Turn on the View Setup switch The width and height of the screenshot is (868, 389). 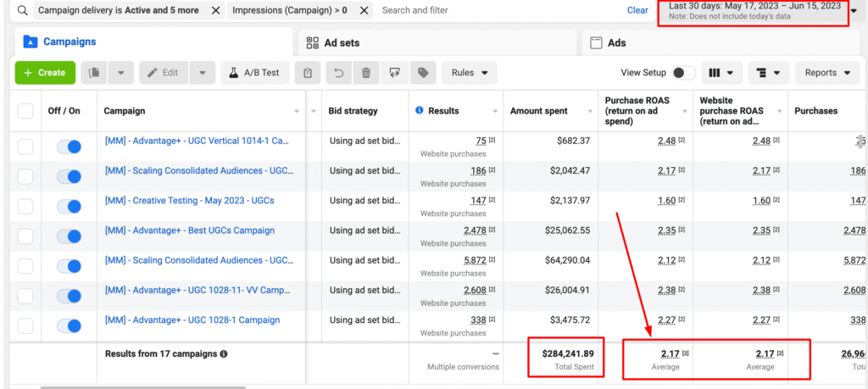[684, 73]
